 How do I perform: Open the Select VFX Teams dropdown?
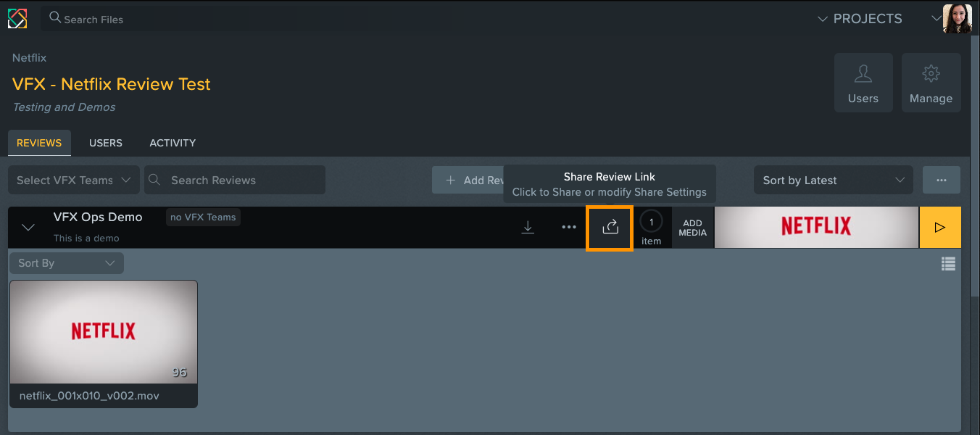click(x=74, y=180)
